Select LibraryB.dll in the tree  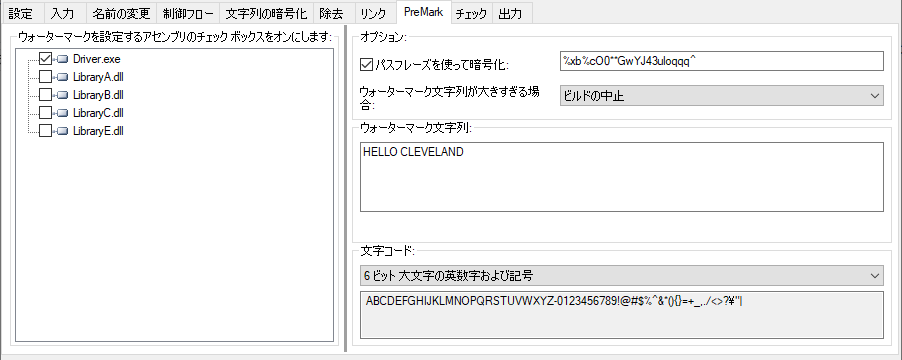pyautogui.click(x=98, y=94)
